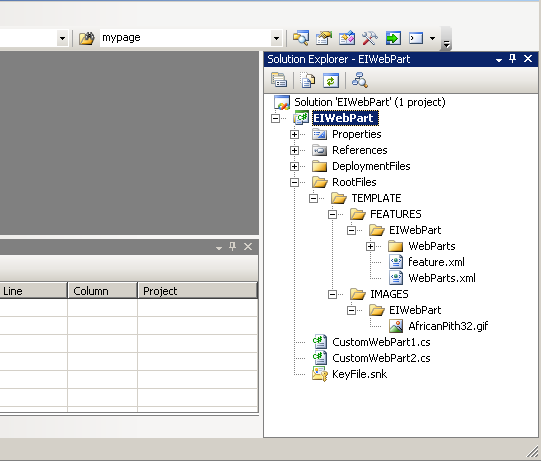Click the Command Window toolbar icon

click(416, 38)
